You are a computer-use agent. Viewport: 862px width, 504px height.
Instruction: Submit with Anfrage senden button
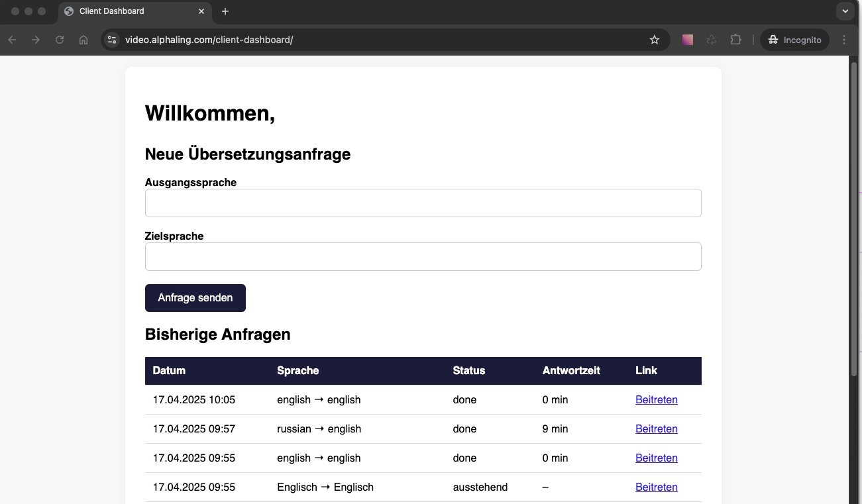tap(195, 298)
